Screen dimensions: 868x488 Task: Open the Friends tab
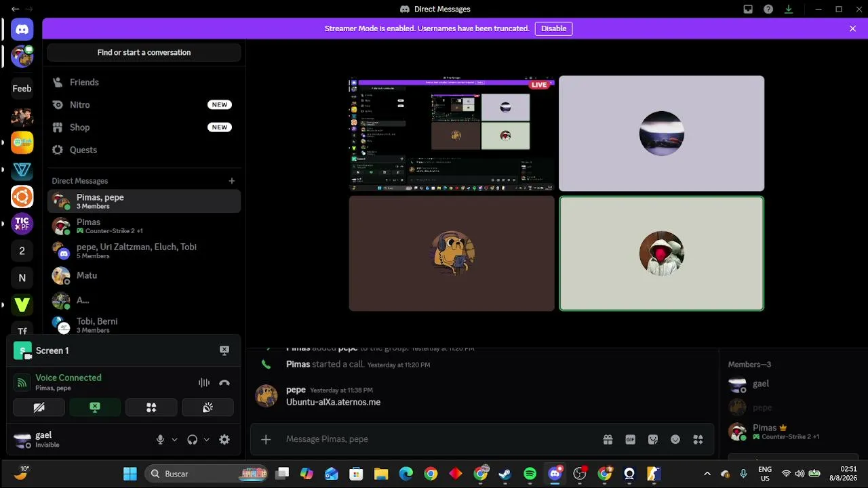(x=144, y=82)
